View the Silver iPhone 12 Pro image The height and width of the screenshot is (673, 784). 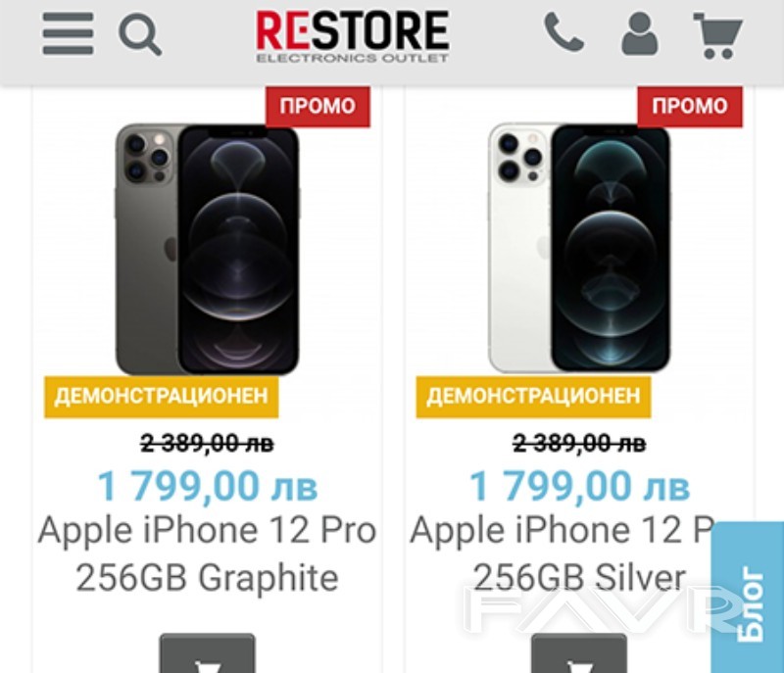click(x=579, y=248)
